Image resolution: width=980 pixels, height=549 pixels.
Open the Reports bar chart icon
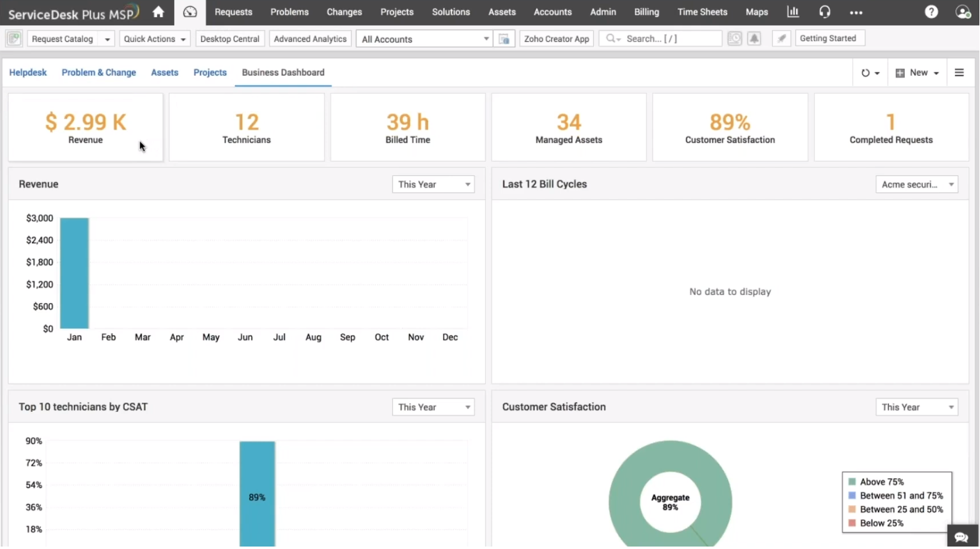[x=793, y=12]
